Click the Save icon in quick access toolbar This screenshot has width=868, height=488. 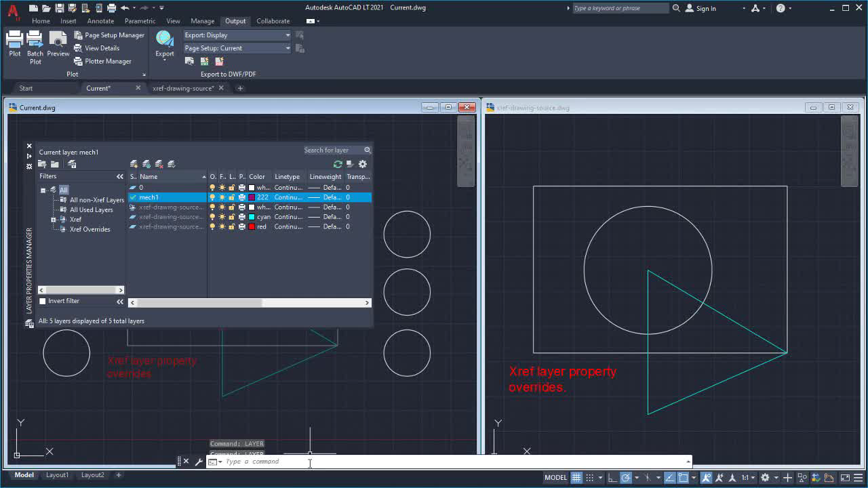(x=59, y=8)
